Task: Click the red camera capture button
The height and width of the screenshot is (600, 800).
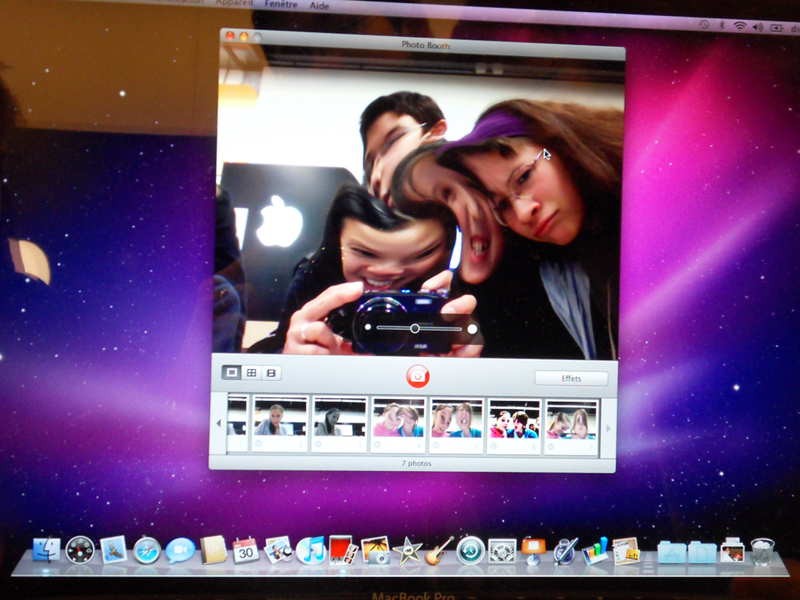Action: click(417, 377)
